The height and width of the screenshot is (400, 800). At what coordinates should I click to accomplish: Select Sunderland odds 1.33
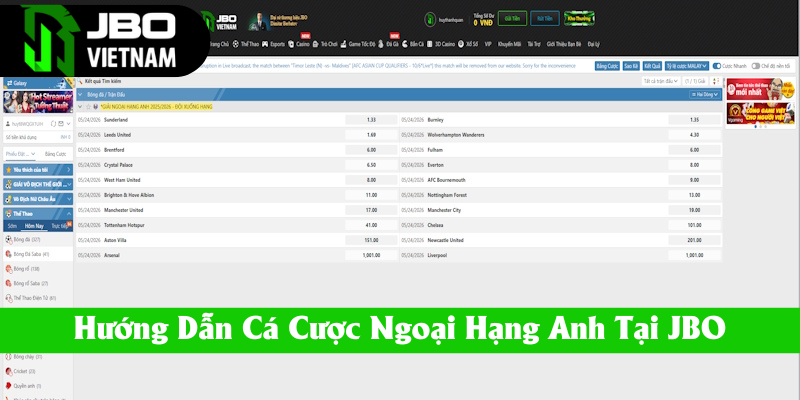click(371, 120)
